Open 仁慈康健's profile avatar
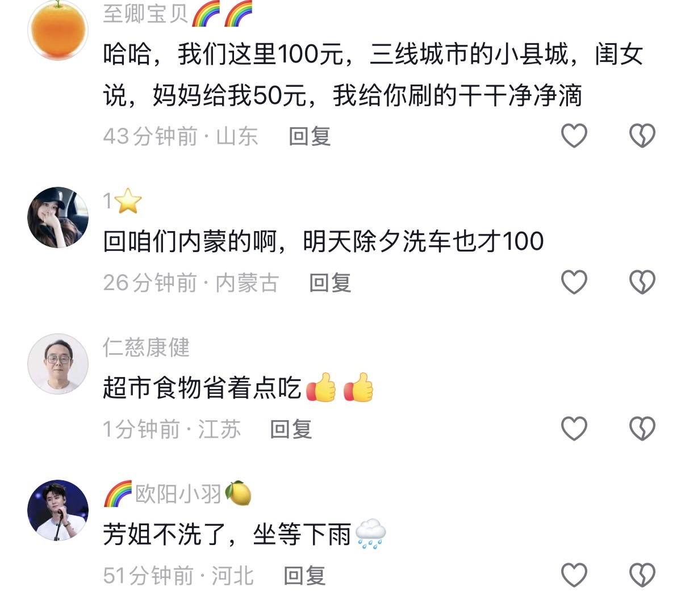 (58, 364)
